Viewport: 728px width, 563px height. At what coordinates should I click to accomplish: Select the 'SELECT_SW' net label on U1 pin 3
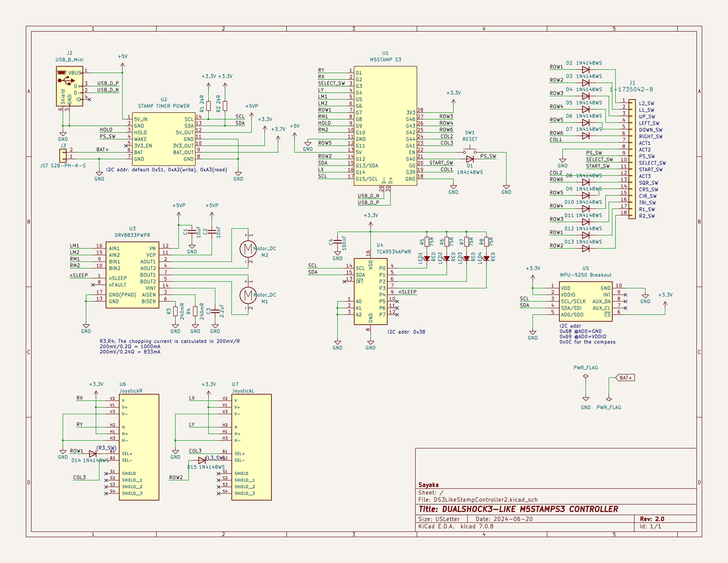coord(331,83)
